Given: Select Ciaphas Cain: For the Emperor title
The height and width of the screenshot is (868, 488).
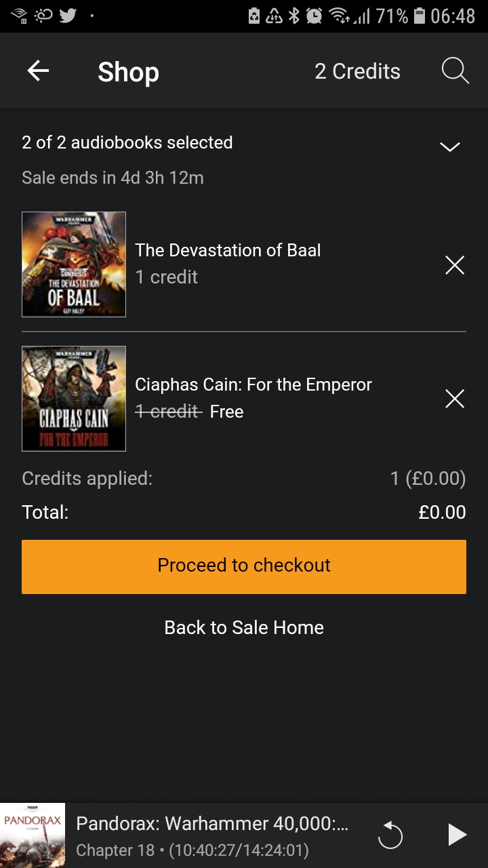Looking at the screenshot, I should (253, 384).
